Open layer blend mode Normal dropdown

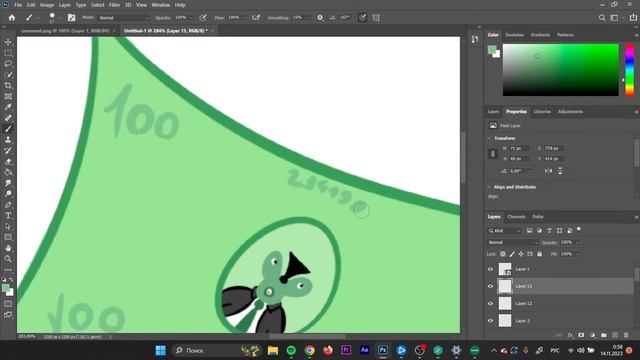coord(513,242)
